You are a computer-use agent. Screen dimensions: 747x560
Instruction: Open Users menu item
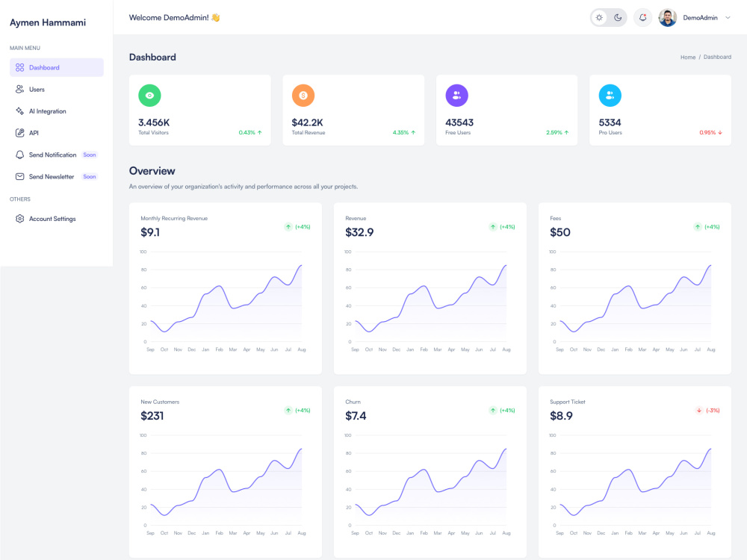pos(57,89)
